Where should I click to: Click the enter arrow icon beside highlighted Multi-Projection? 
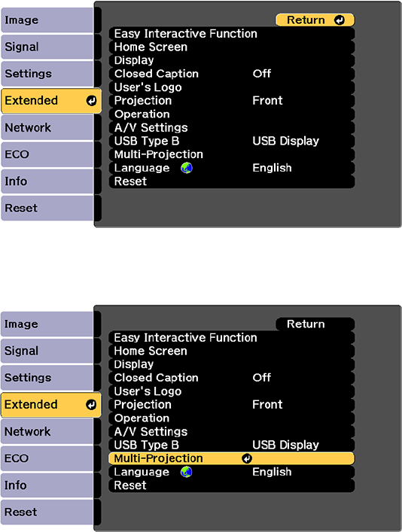tap(247, 459)
